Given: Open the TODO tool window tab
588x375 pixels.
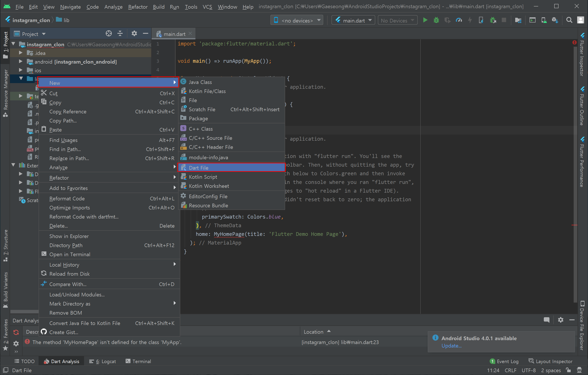Looking at the screenshot, I should coord(24,361).
